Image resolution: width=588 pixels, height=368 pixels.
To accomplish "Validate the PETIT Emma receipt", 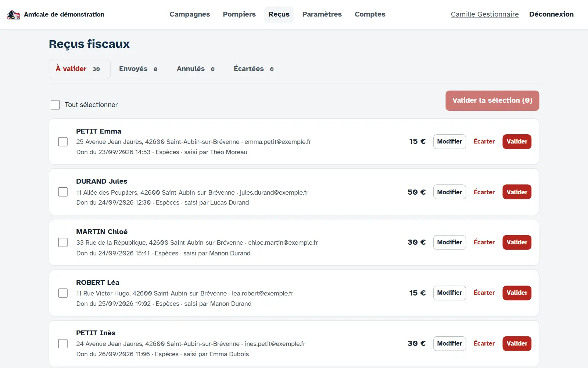I will coord(517,142).
